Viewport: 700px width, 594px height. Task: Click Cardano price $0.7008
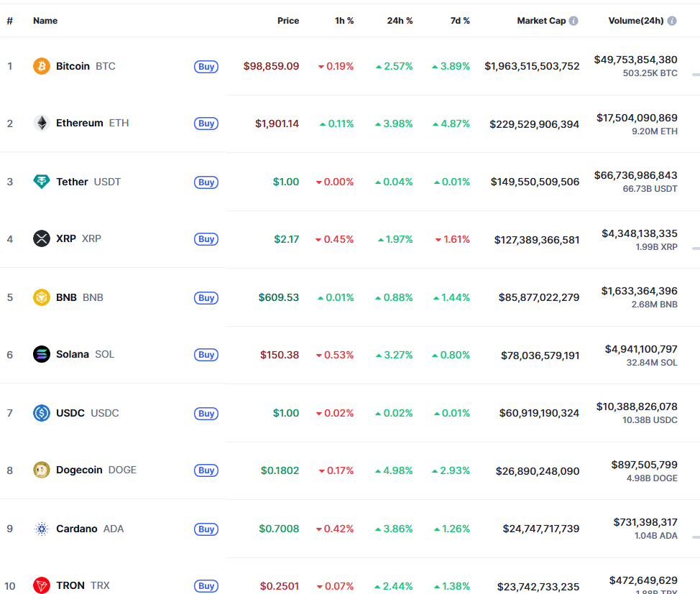(279, 529)
